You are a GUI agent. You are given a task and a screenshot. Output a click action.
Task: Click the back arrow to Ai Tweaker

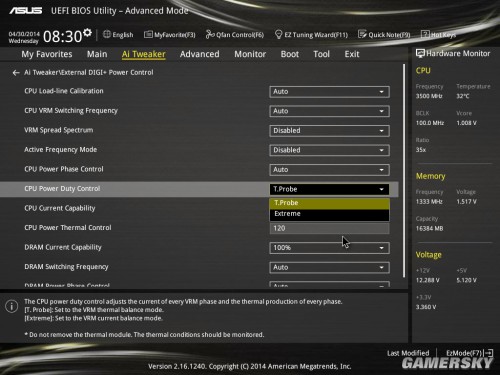pyautogui.click(x=16, y=73)
